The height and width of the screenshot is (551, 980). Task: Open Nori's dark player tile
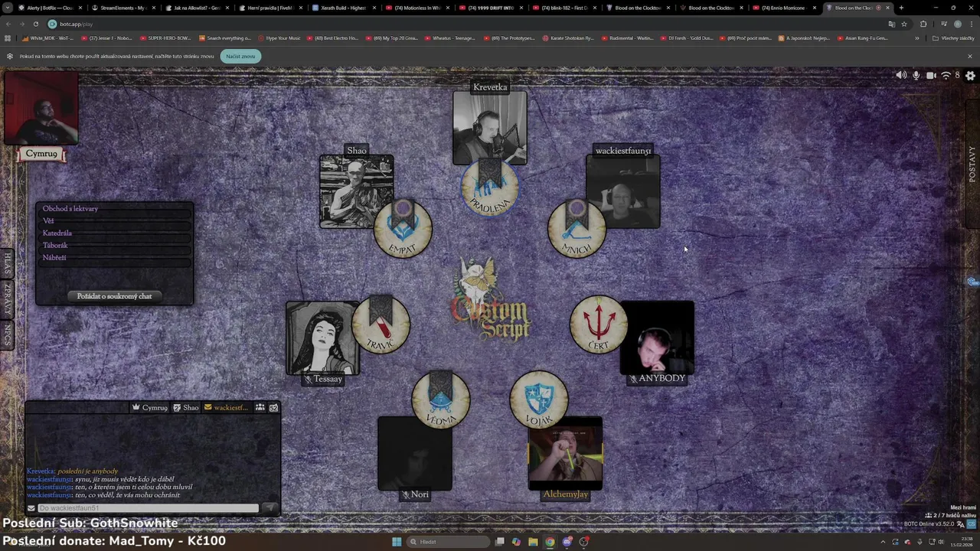tap(415, 453)
